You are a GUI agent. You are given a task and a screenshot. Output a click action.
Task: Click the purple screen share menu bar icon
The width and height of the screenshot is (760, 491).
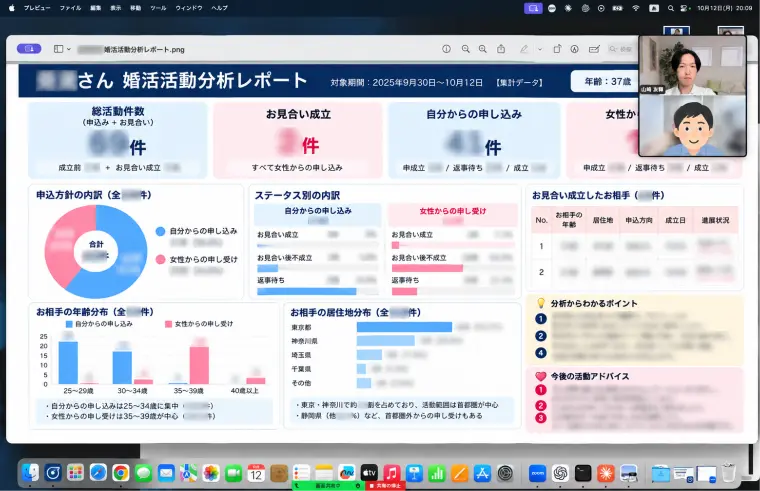point(533,8)
